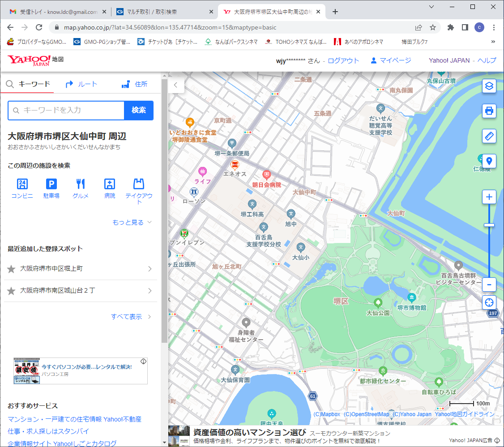Image resolution: width=504 pixels, height=447 pixels.
Task: Click the location pin marker tool
Action: click(489, 161)
